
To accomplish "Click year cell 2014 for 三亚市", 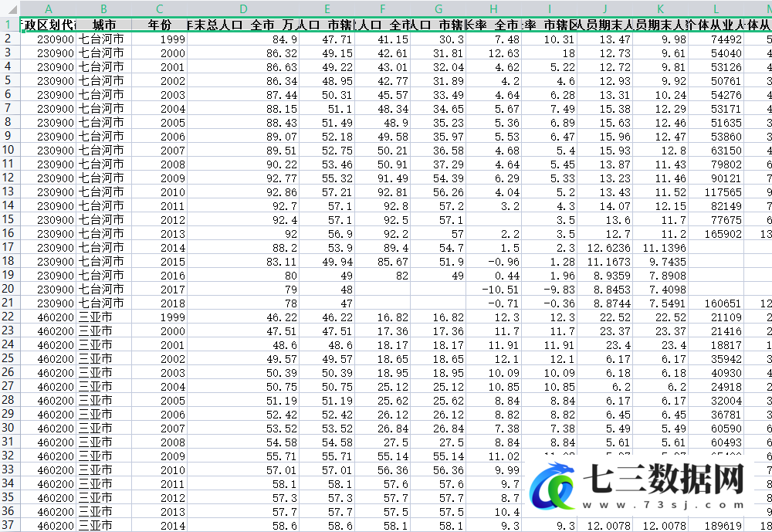I will [160, 526].
